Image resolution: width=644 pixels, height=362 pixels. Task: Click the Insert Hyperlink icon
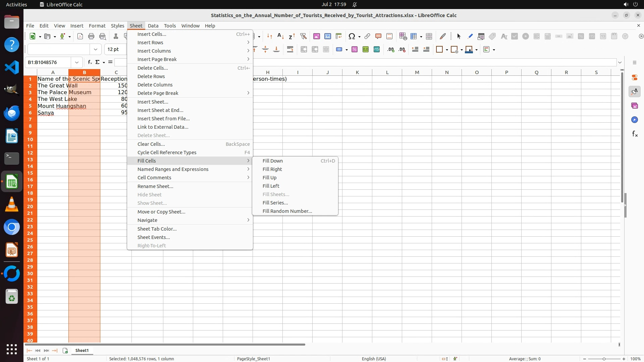(x=367, y=36)
